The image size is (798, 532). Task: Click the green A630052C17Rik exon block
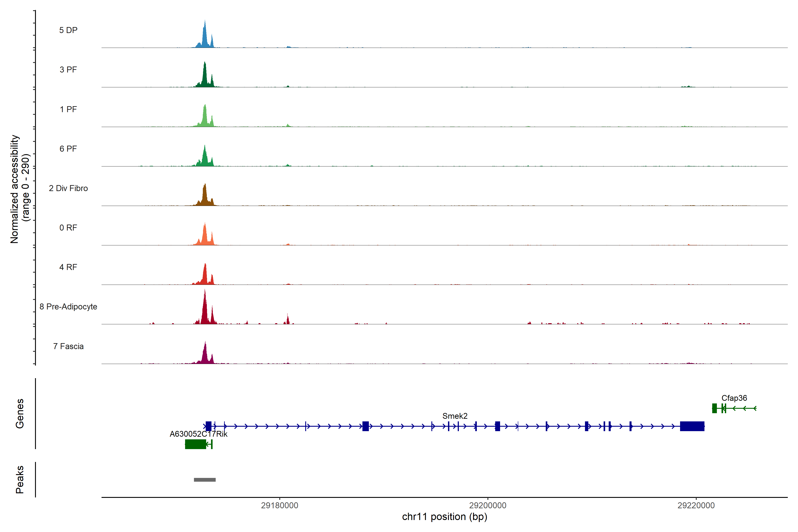(x=196, y=444)
